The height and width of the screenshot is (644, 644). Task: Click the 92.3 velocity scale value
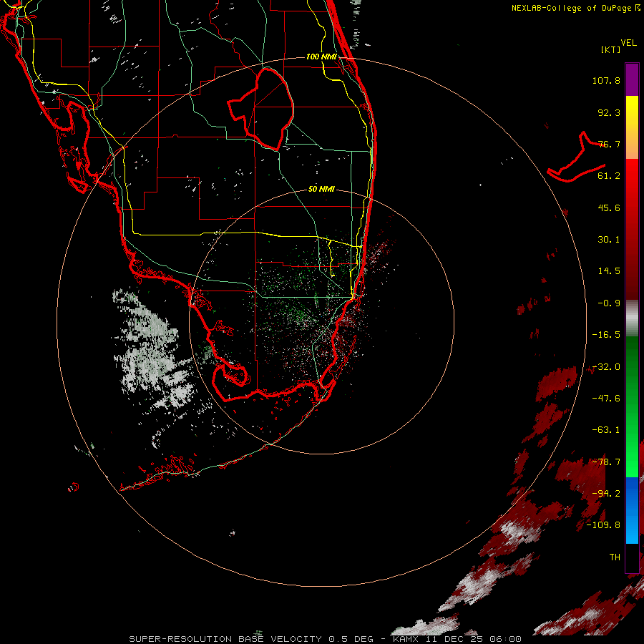click(609, 112)
